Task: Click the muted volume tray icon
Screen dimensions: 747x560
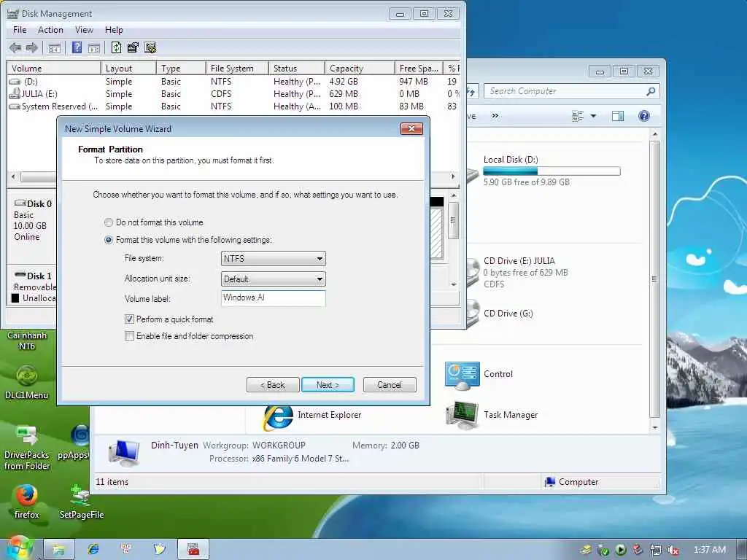Action: pyautogui.click(x=673, y=550)
